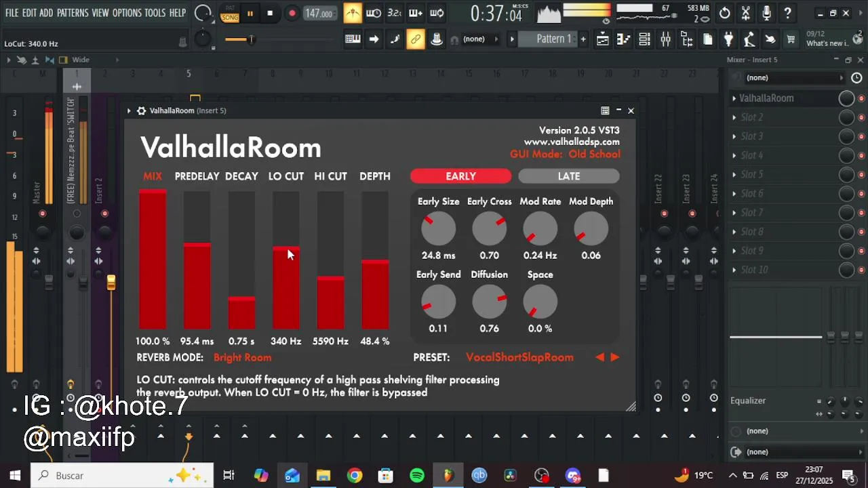Toggle the loop recording icon
868x488 pixels.
tap(437, 13)
